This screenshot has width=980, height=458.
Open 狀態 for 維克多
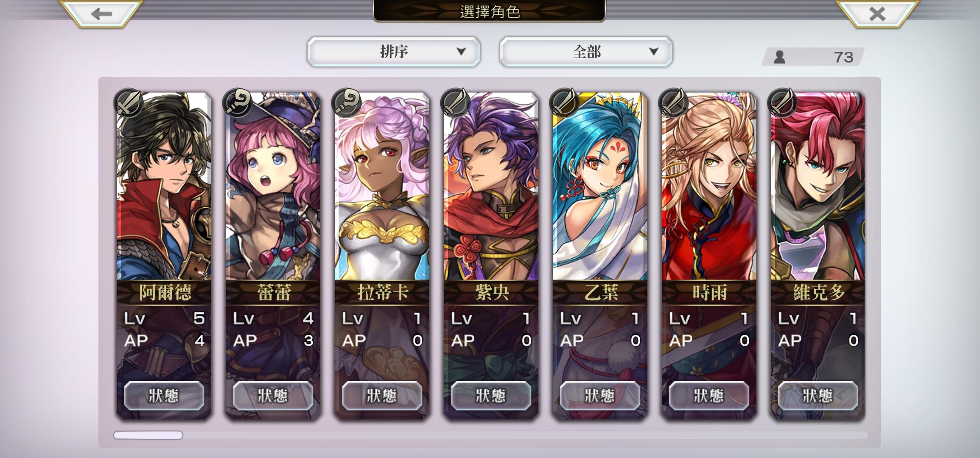pyautogui.click(x=818, y=396)
